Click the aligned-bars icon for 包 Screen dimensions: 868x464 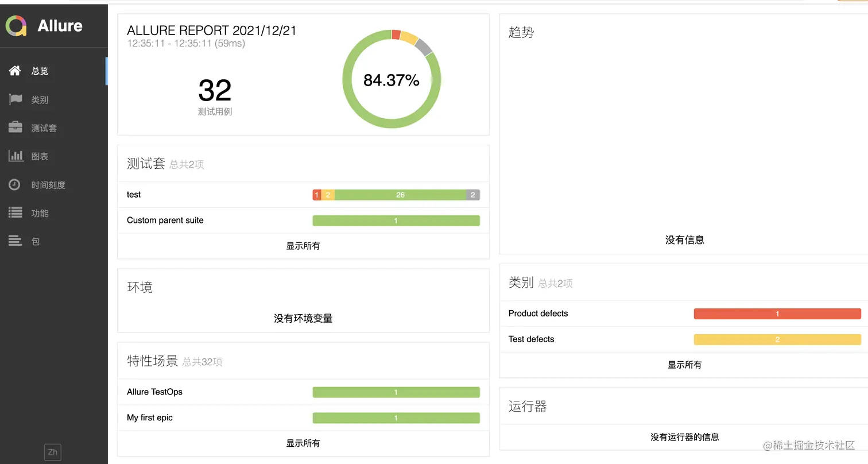pyautogui.click(x=15, y=241)
